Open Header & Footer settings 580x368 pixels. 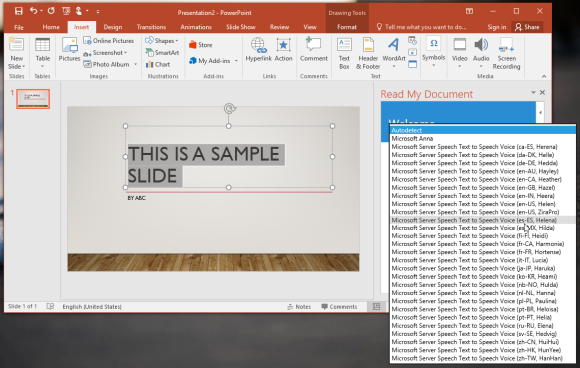(368, 54)
